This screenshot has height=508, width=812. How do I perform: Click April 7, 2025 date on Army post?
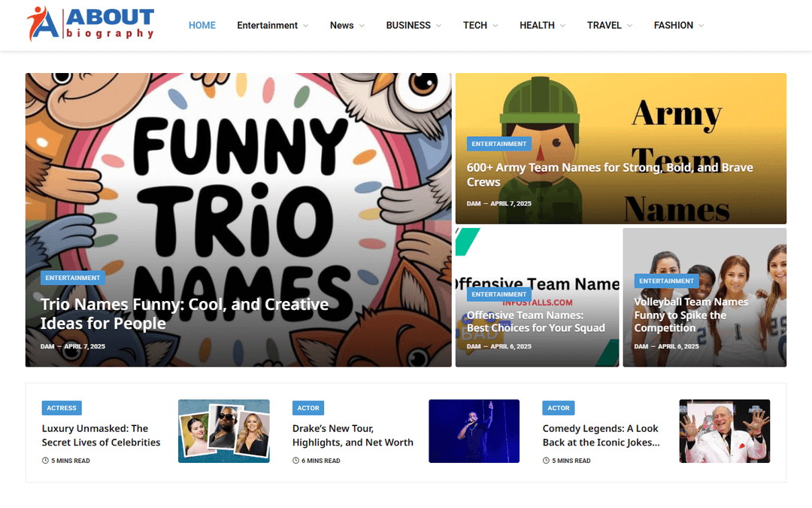pyautogui.click(x=511, y=203)
